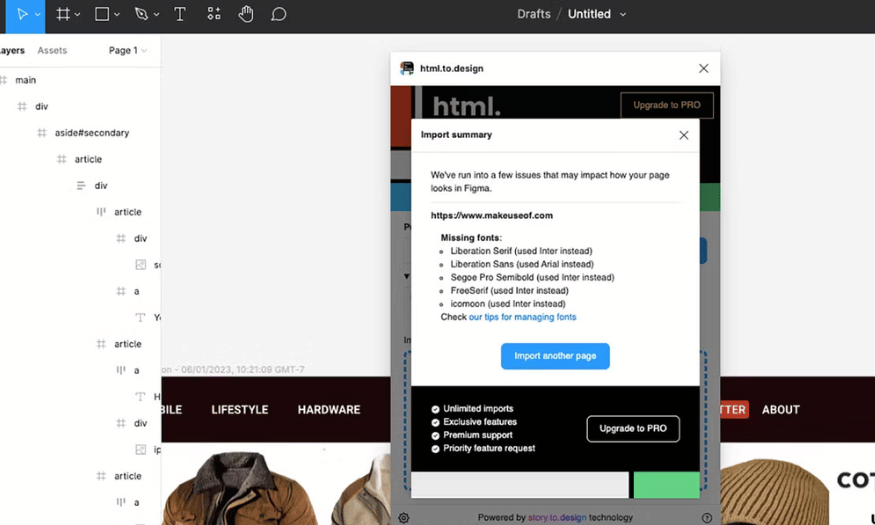The image size is (875, 525).
Task: Switch to the Assets tab
Action: [x=52, y=50]
